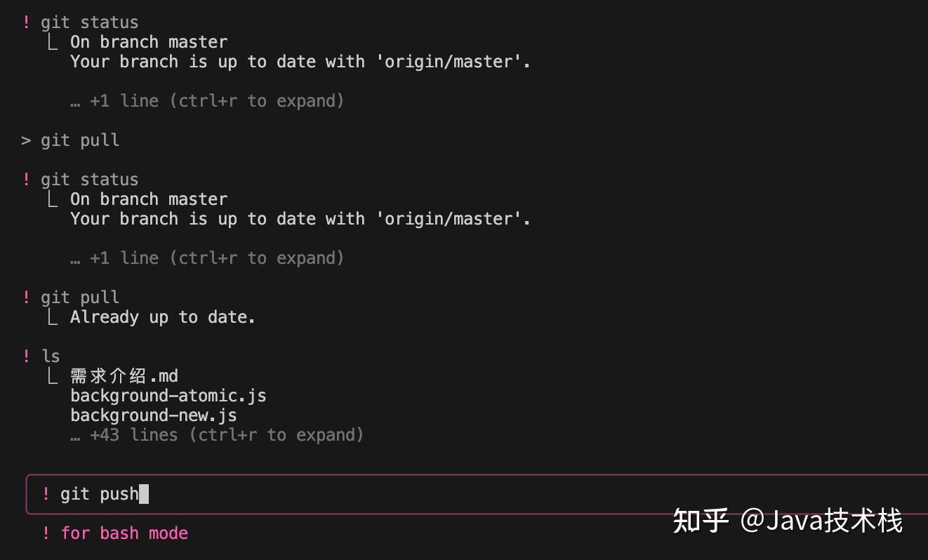Click the exclamation mark before second git status
The width and height of the screenshot is (928, 560).
click(26, 180)
